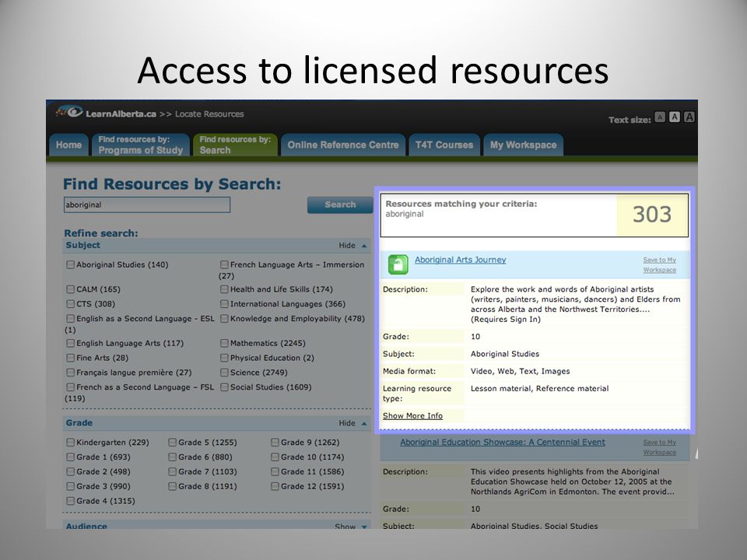The width and height of the screenshot is (747, 560).
Task: Check French as a Second Language box
Action: [70, 387]
